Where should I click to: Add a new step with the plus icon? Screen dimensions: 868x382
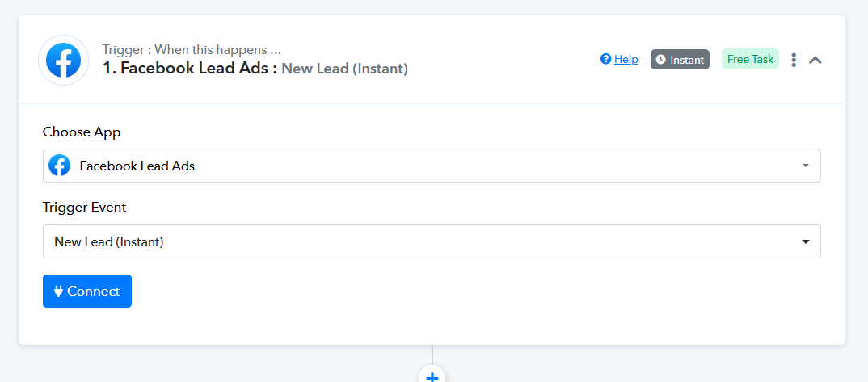coord(432,376)
